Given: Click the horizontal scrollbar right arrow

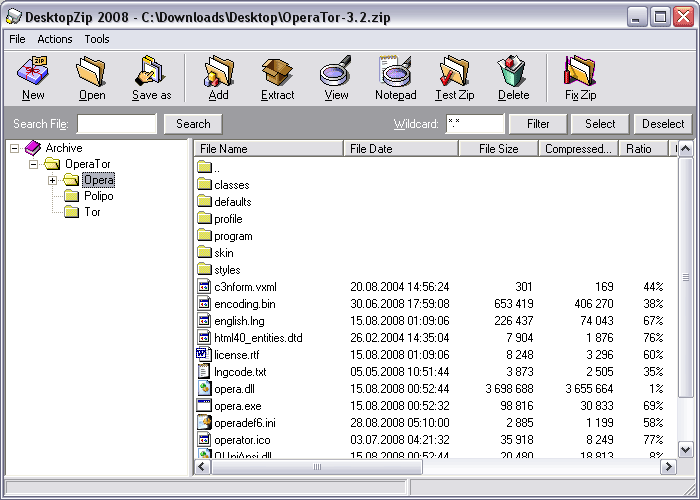Looking at the screenshot, I should pyautogui.click(x=668, y=467).
